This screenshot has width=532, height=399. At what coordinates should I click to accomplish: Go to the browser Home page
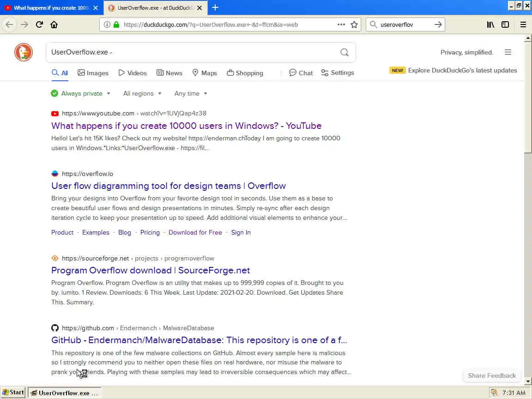click(54, 24)
